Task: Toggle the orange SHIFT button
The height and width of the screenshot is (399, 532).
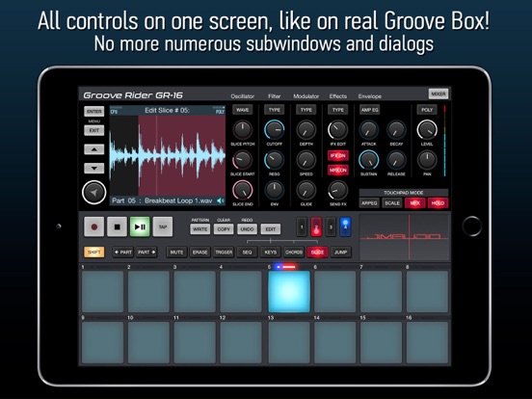Action: 94,253
